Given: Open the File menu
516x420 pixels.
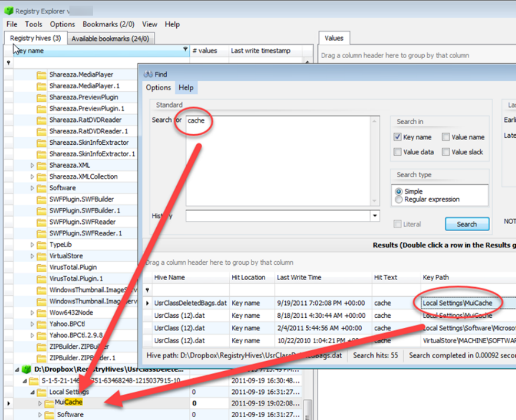Looking at the screenshot, I should (x=12, y=24).
